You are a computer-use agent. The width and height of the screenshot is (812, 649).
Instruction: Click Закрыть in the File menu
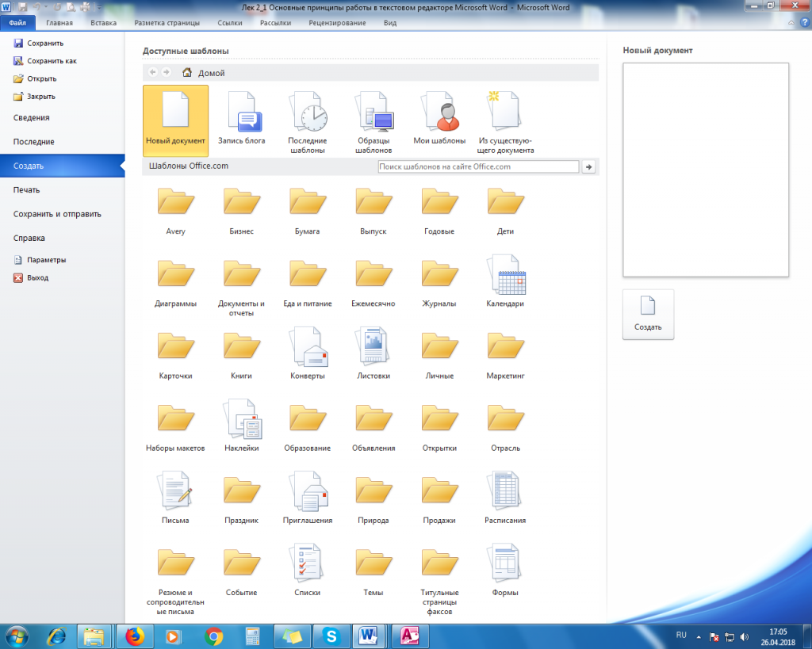pyautogui.click(x=35, y=96)
